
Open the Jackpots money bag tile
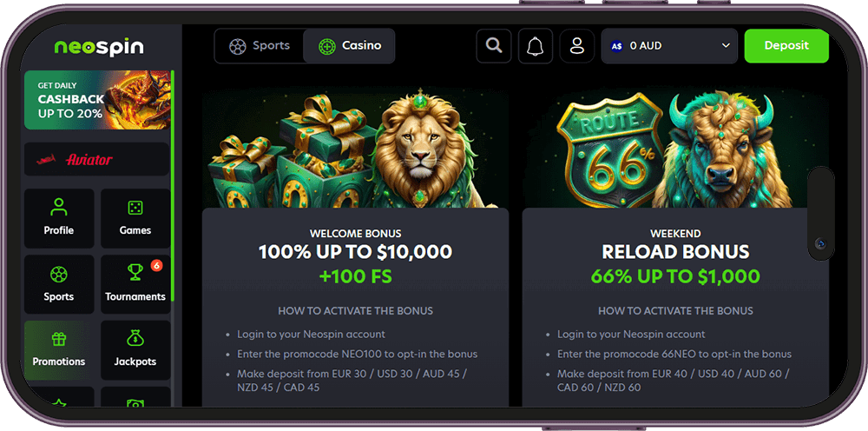[x=135, y=349]
